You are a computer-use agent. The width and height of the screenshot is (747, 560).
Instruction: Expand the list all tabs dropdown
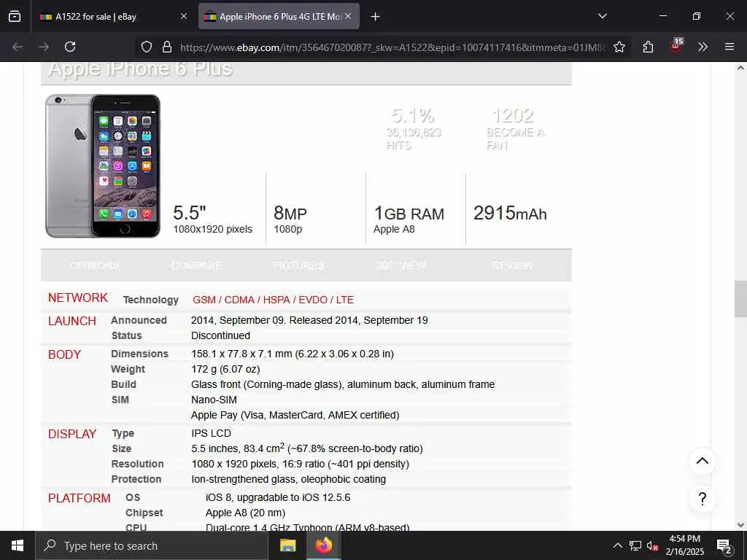[x=602, y=16]
